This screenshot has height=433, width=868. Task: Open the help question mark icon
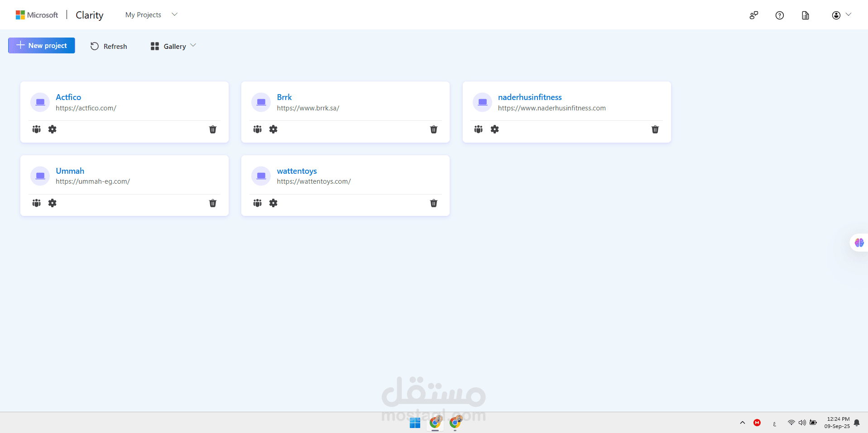[x=780, y=15]
